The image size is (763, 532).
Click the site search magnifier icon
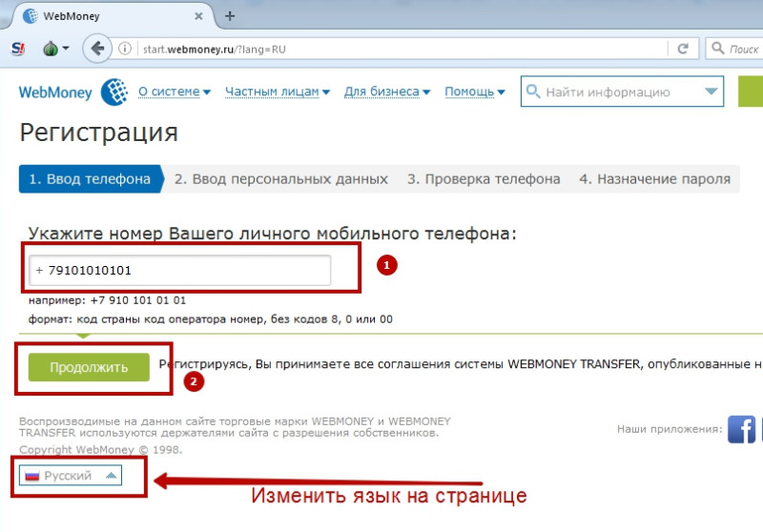point(533,92)
